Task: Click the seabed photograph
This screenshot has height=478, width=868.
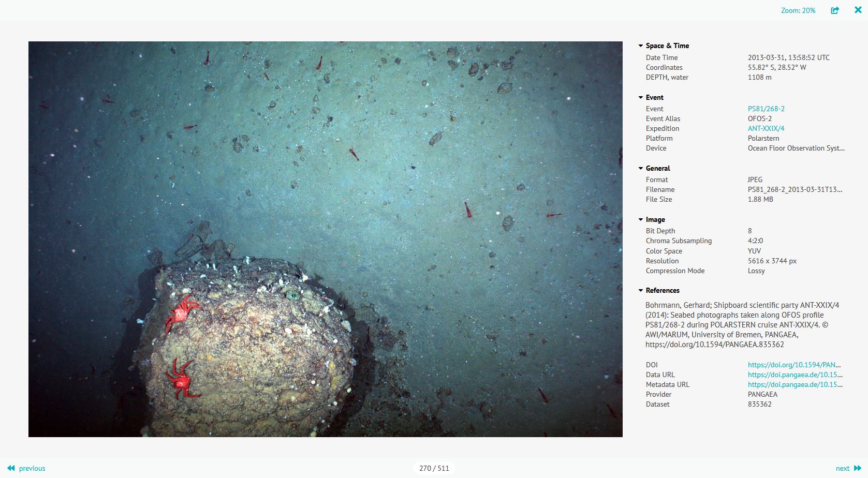Action: tap(326, 239)
